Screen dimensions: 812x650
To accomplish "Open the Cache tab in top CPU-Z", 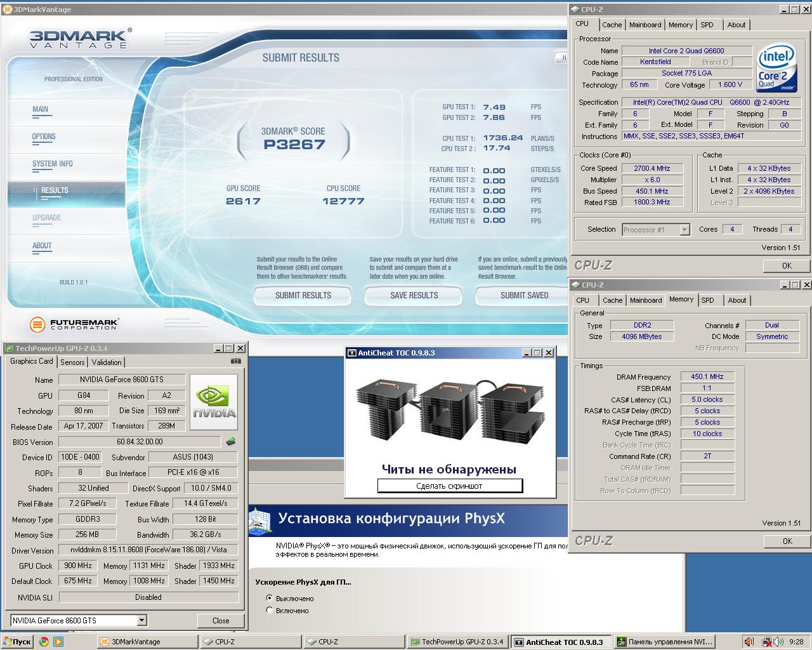I will pos(612,25).
